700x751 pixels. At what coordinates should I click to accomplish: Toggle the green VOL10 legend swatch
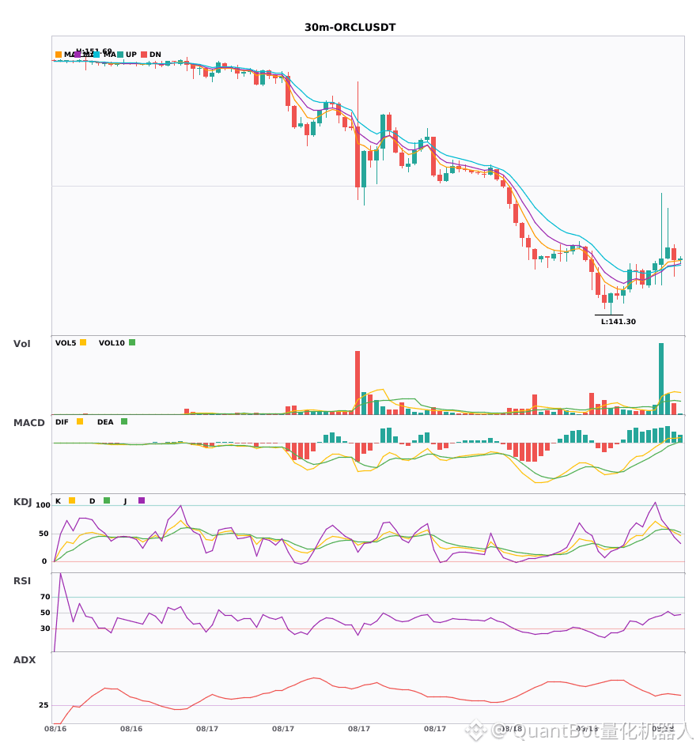click(132, 342)
